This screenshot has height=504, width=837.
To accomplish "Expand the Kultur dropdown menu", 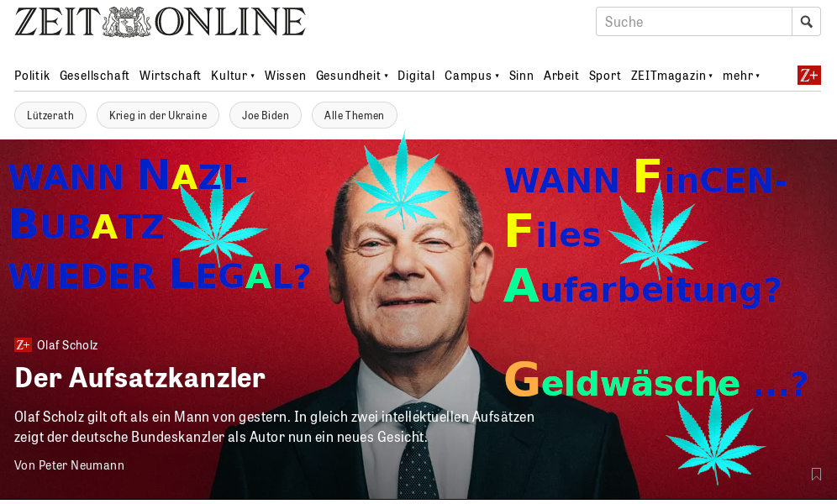I will [x=252, y=76].
